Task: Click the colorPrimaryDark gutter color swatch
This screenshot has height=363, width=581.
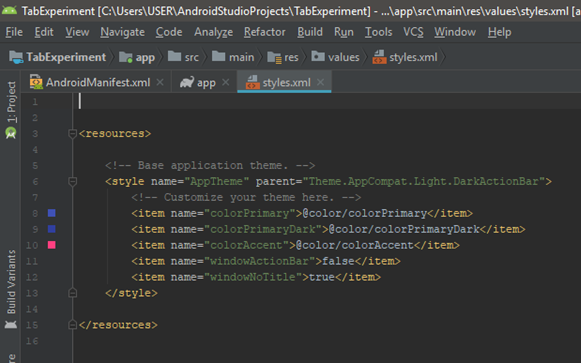Action: coord(52,229)
